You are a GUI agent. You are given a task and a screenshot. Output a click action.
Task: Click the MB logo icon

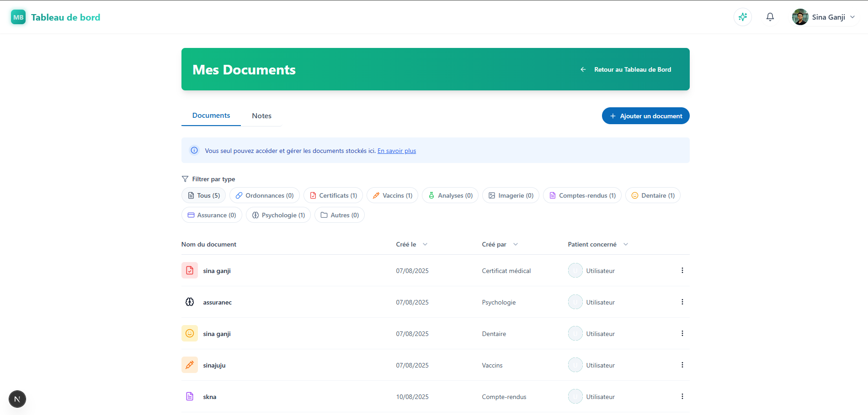point(18,17)
